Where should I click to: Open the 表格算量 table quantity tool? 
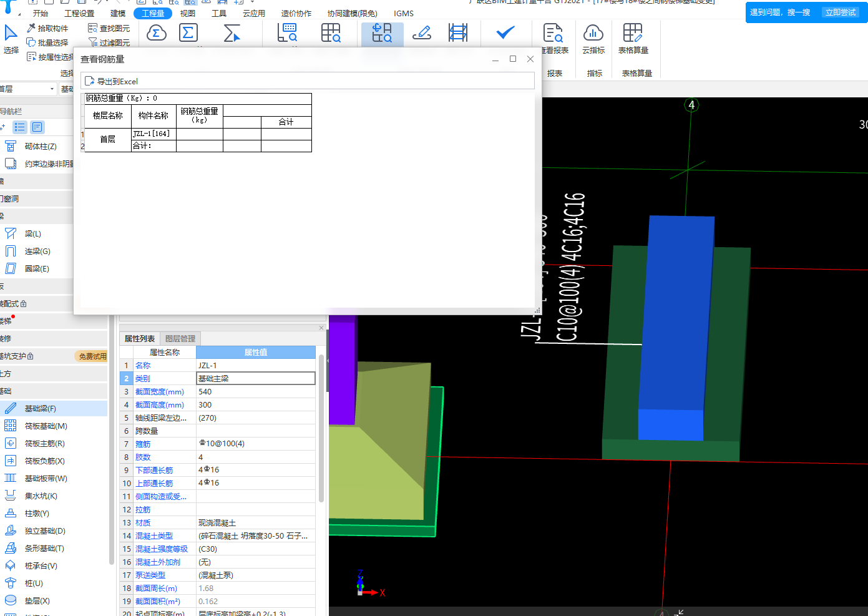(633, 39)
